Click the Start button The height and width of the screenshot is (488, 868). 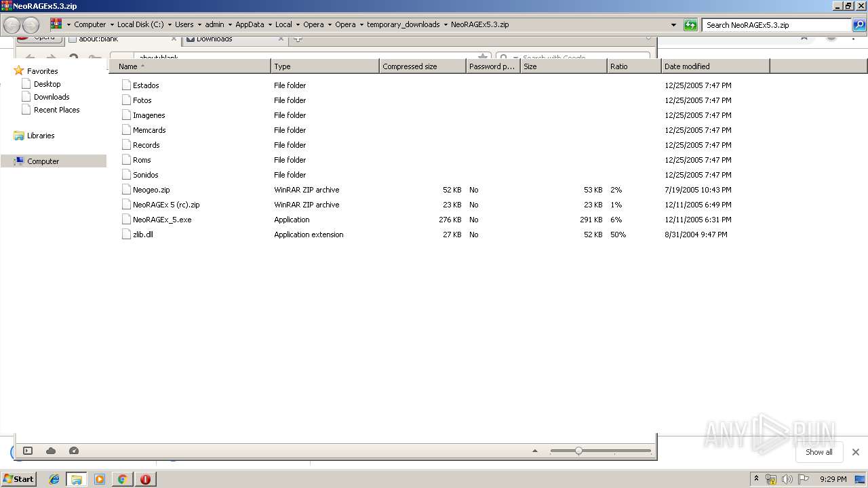pyautogui.click(x=18, y=479)
